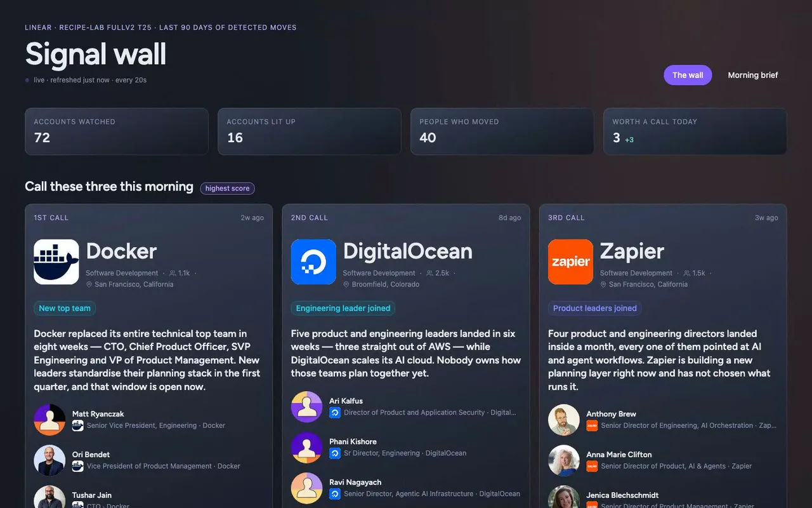This screenshot has width=812, height=508.
Task: Click the Product leaders joined tag
Action: click(595, 309)
